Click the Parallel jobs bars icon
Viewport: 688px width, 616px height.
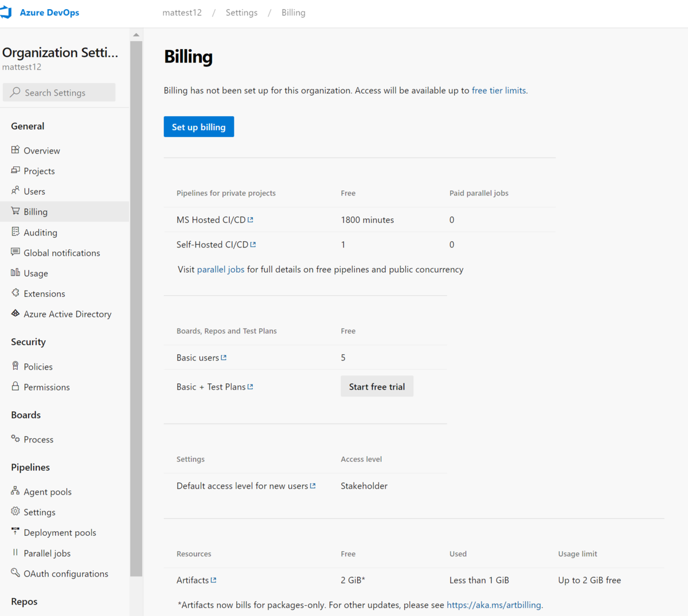(15, 552)
